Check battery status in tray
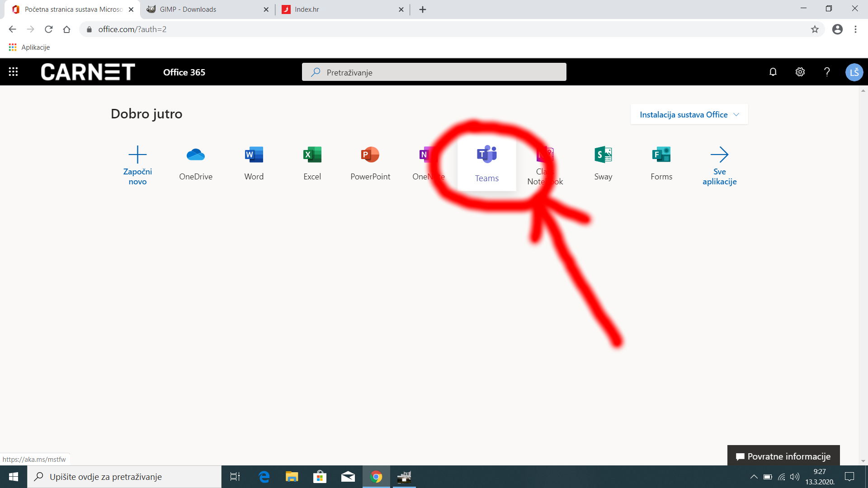The height and width of the screenshot is (488, 868). tap(768, 477)
